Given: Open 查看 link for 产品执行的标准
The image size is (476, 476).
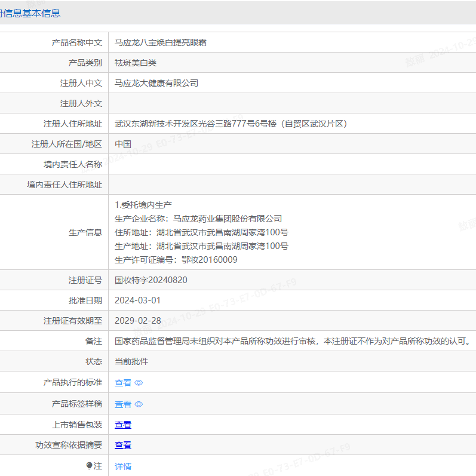Looking at the screenshot, I should [x=123, y=382].
